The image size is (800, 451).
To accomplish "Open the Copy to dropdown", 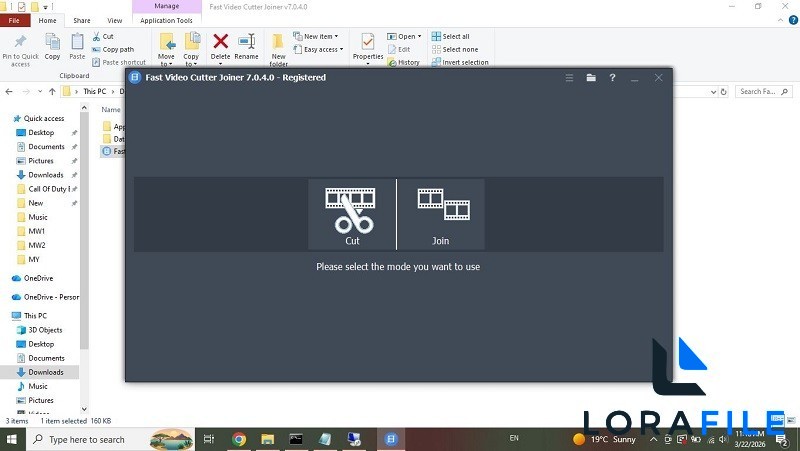I will click(191, 49).
